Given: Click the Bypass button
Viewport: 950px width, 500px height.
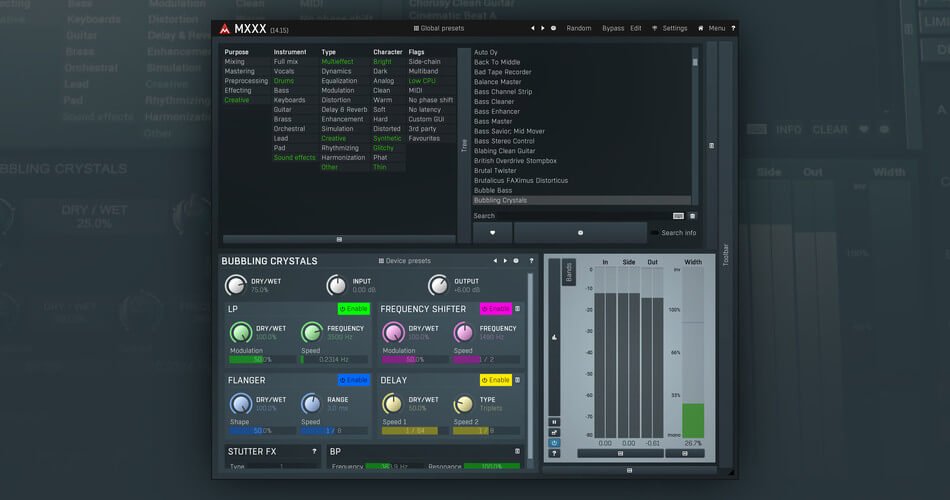Looking at the screenshot, I should 612,28.
